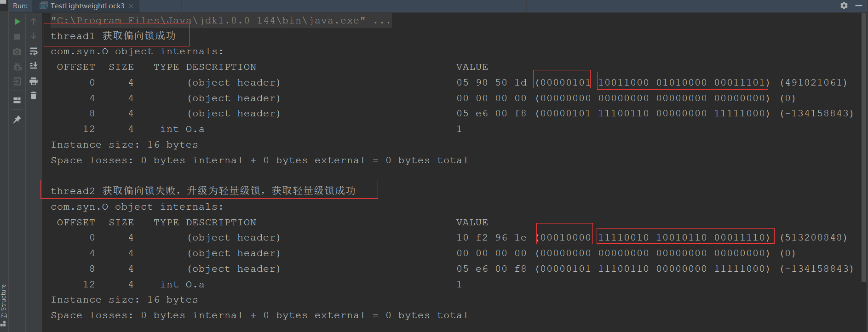868x332 pixels.
Task: Click the first VALUE column header
Action: [x=472, y=67]
